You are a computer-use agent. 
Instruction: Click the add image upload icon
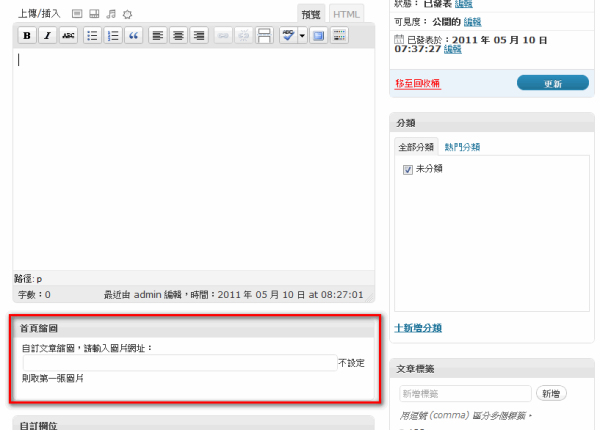point(77,14)
